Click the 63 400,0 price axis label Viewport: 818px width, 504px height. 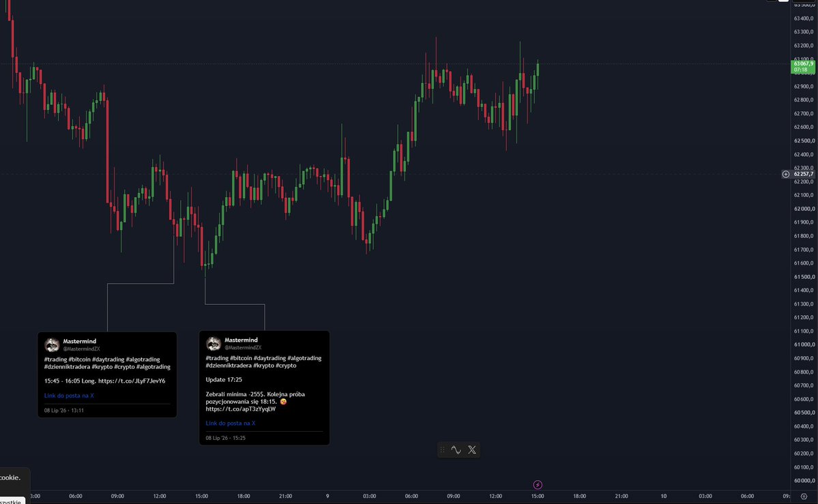coord(804,18)
